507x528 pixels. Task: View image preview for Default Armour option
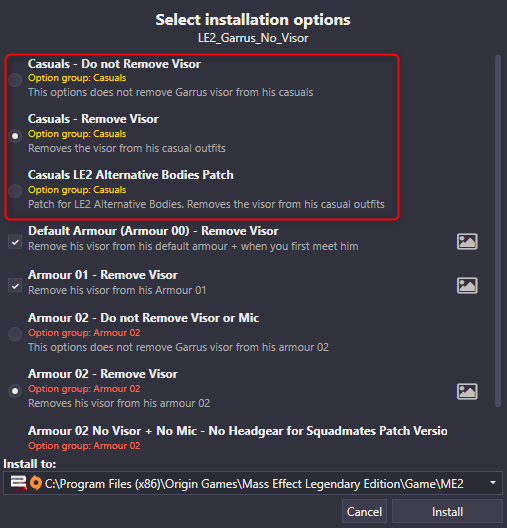tap(467, 241)
